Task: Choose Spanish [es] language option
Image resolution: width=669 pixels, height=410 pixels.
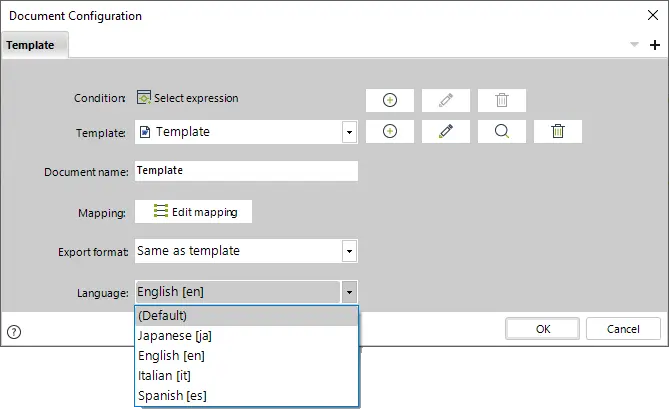Action: click(247, 395)
